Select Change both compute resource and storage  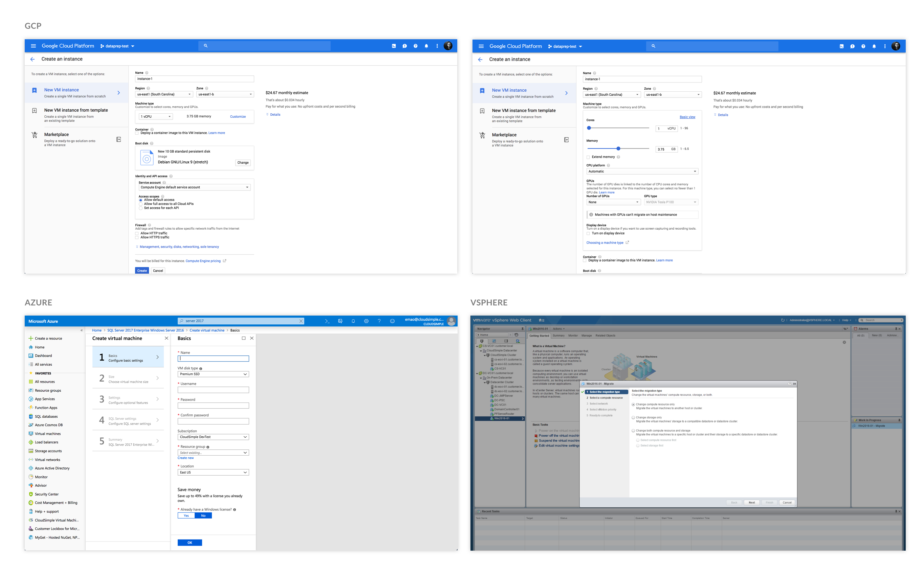click(633, 431)
